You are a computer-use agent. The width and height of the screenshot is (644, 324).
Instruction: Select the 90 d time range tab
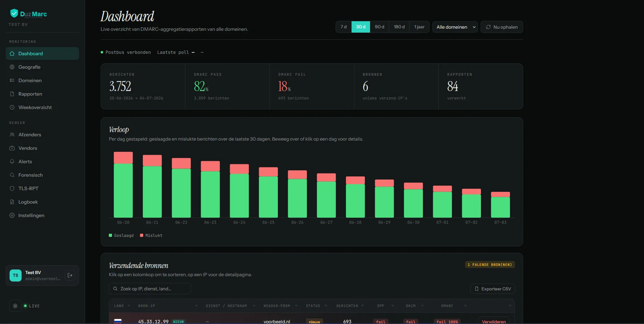click(380, 27)
